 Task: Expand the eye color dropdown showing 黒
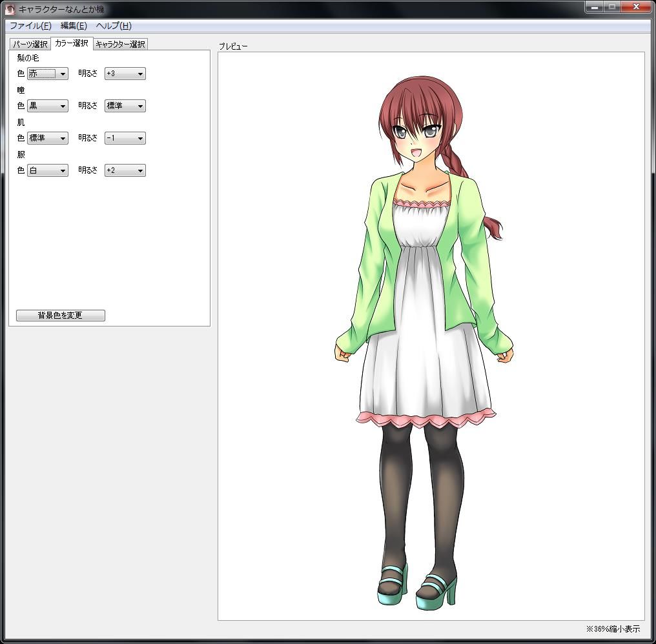coord(48,106)
